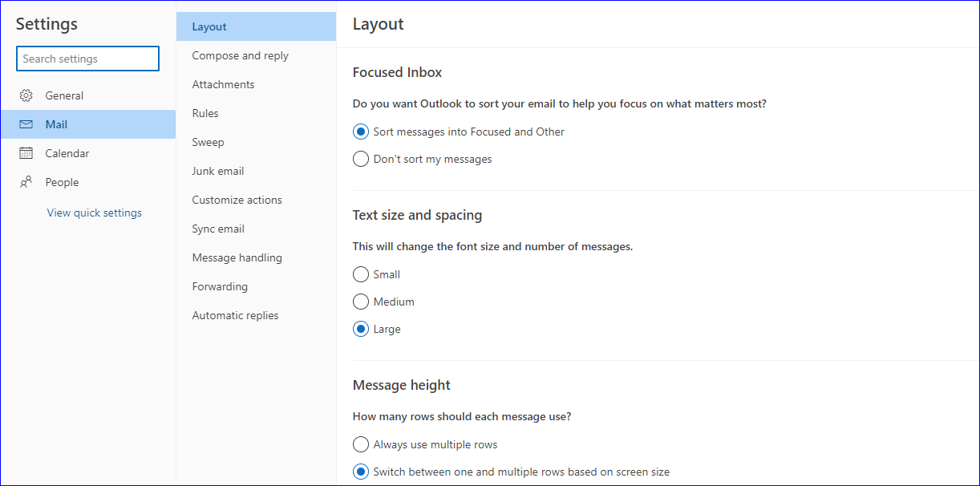Open Compose and reply settings
Viewport: 980px width, 486px height.
[x=240, y=55]
